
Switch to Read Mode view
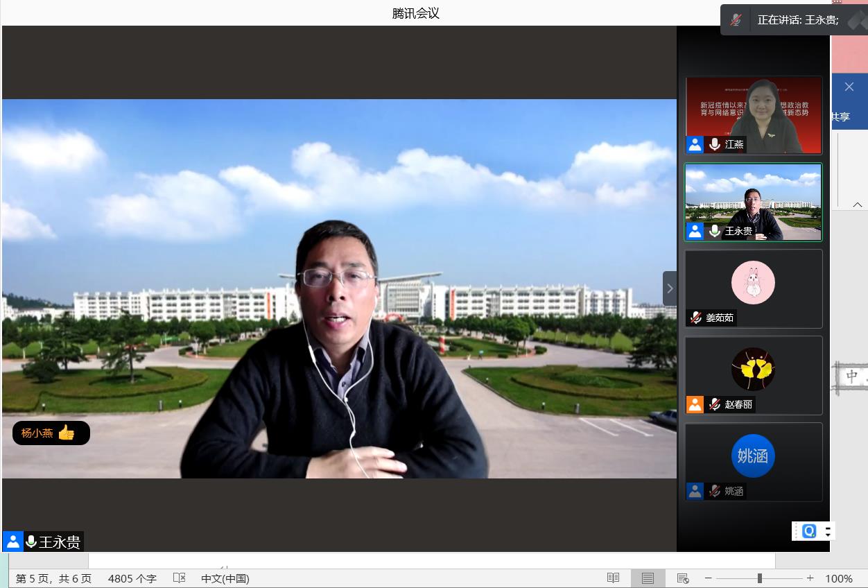tap(613, 578)
